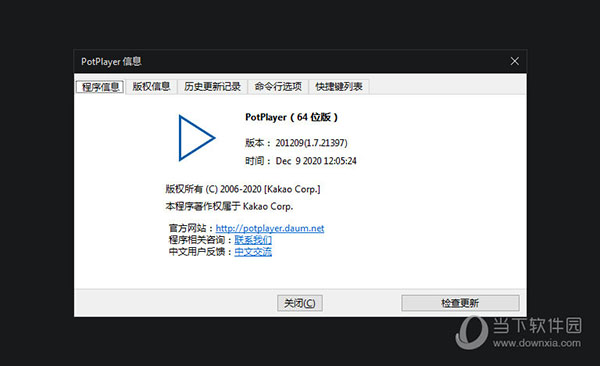Click the 关闭(C) button
Image resolution: width=600 pixels, height=366 pixels.
click(300, 303)
